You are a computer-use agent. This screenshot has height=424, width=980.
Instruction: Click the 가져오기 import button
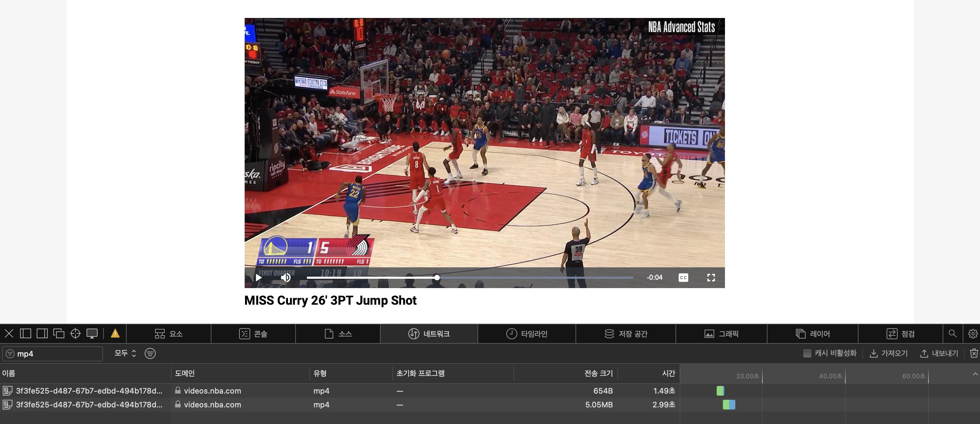tap(889, 353)
